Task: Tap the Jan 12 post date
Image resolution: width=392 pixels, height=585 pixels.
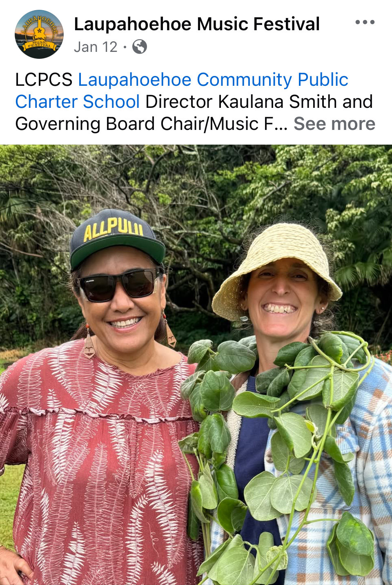Action: [96, 47]
